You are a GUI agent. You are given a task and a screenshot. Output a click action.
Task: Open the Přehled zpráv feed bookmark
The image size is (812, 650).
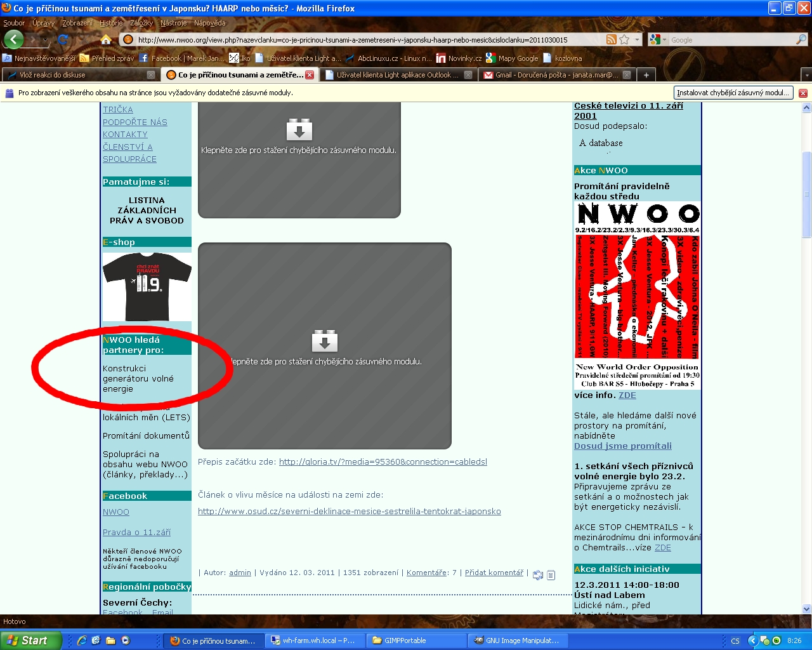pos(107,58)
